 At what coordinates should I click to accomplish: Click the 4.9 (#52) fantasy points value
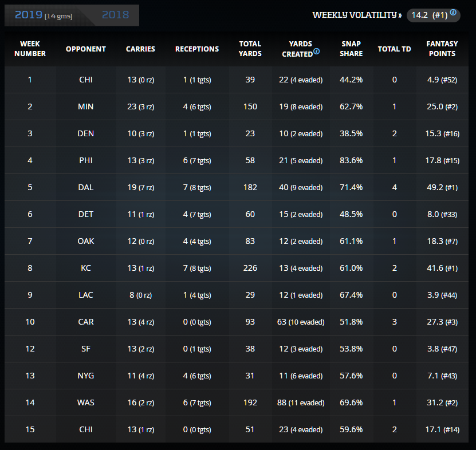pyautogui.click(x=442, y=80)
